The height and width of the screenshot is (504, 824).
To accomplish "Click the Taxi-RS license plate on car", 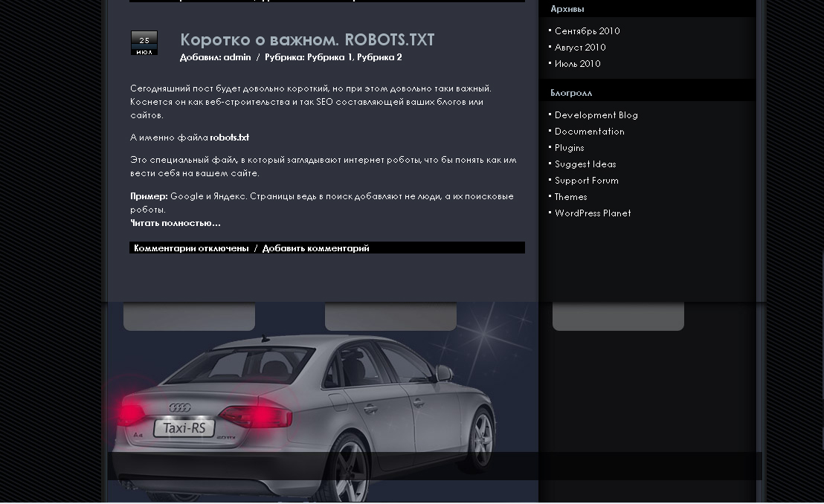I will tap(184, 427).
